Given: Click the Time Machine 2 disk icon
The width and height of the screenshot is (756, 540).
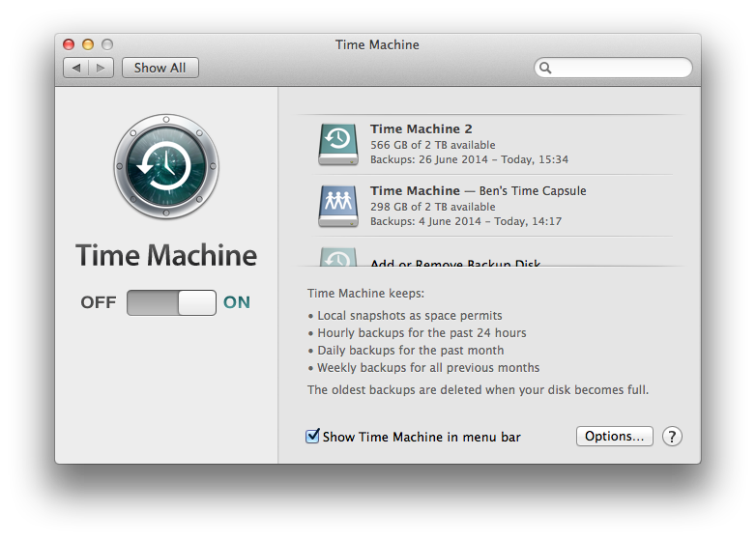Looking at the screenshot, I should click(x=338, y=145).
